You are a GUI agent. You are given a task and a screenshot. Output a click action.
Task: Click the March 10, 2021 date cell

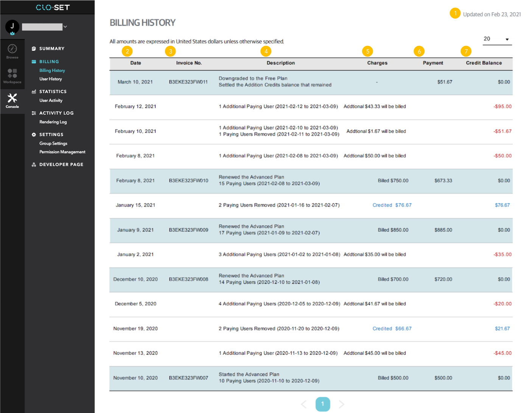click(135, 82)
